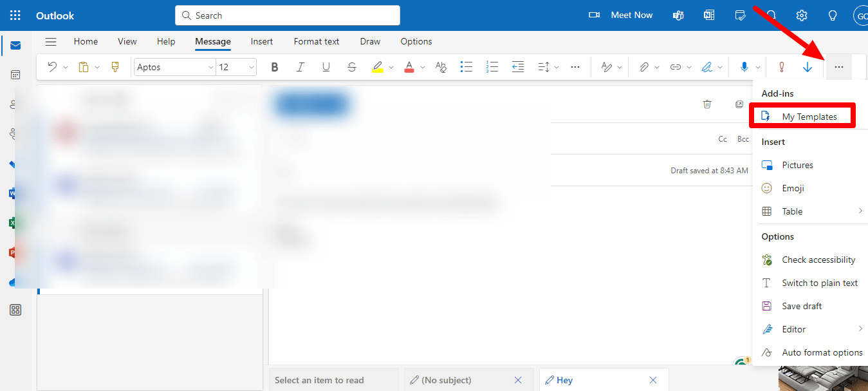Click Insert link icon
Screen dimensions: 868x391
[675, 67]
